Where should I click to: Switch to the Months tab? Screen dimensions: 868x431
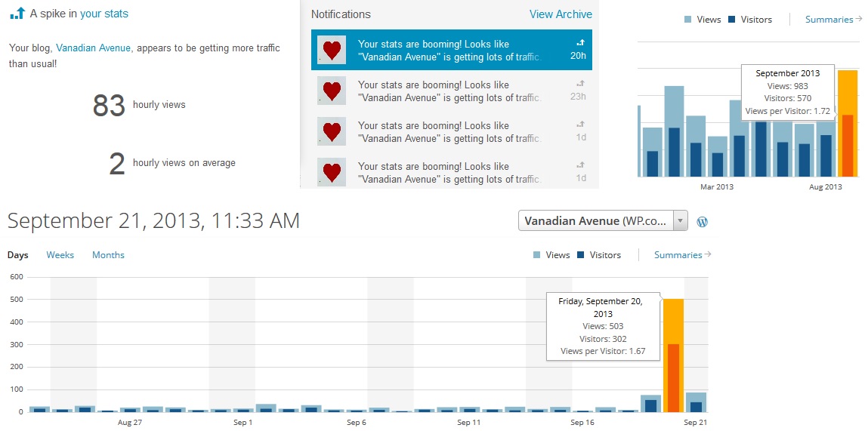tap(108, 255)
